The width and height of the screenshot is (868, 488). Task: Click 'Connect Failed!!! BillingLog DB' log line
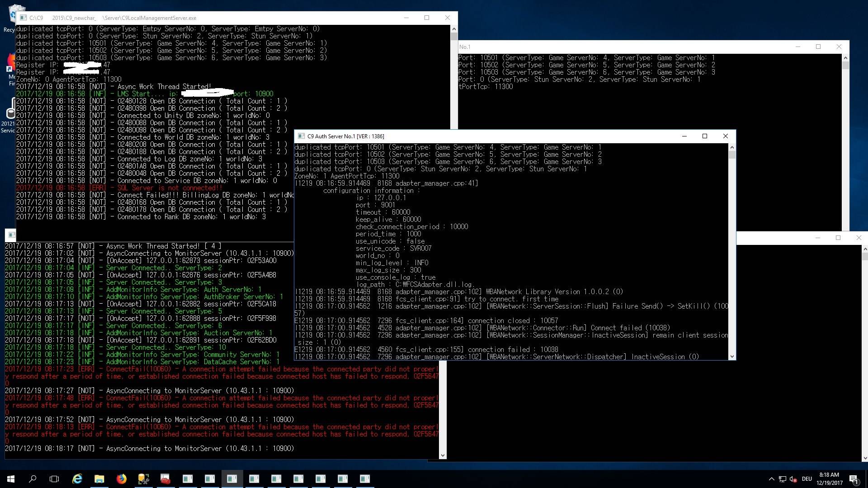pyautogui.click(x=155, y=195)
